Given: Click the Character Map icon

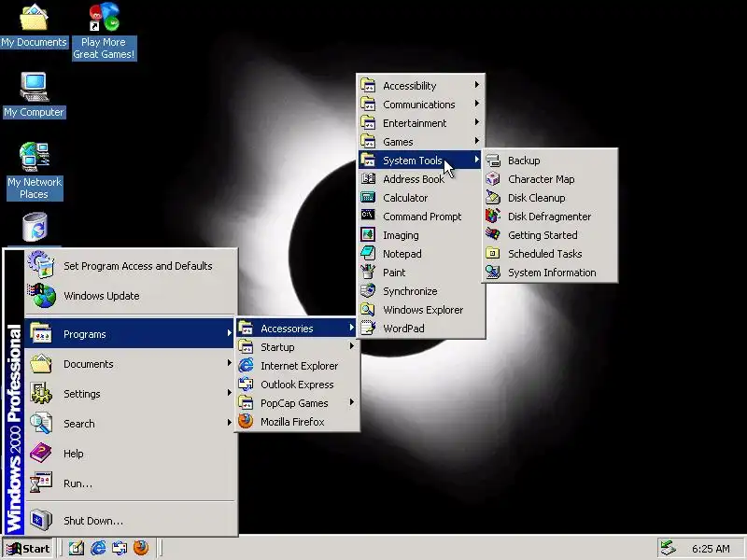Looking at the screenshot, I should [493, 179].
